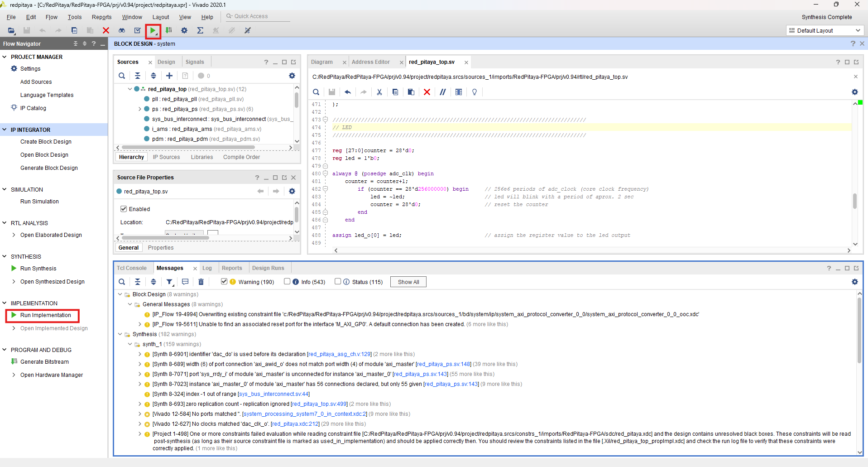Collapse all in Sources panel toolbar
The image size is (868, 467).
tap(138, 76)
